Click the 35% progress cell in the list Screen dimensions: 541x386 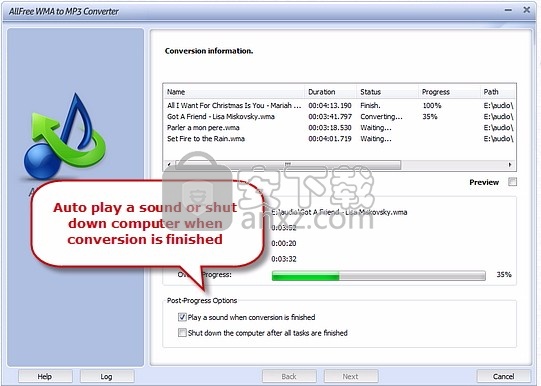[x=430, y=117]
